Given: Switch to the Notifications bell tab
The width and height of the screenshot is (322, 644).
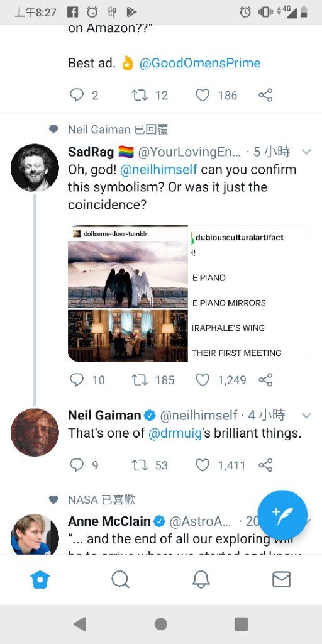Looking at the screenshot, I should (201, 579).
